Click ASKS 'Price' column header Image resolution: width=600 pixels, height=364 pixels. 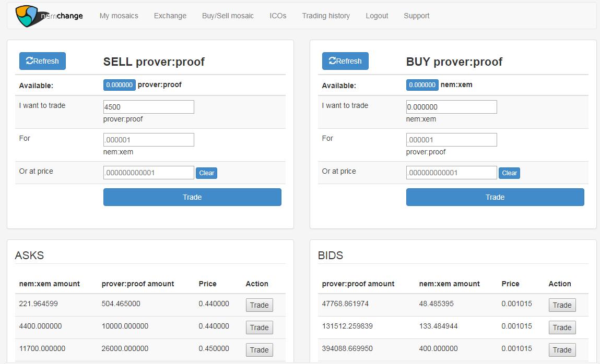pos(207,284)
